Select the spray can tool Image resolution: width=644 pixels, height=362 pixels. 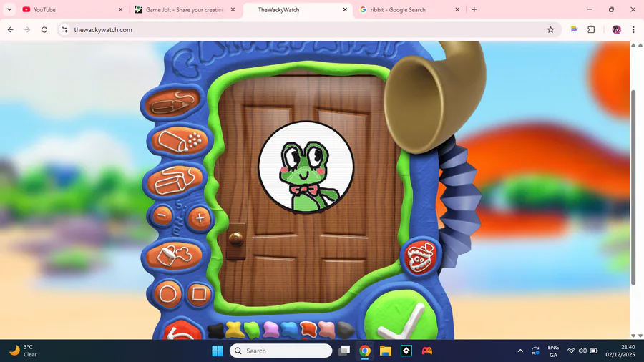180,141
